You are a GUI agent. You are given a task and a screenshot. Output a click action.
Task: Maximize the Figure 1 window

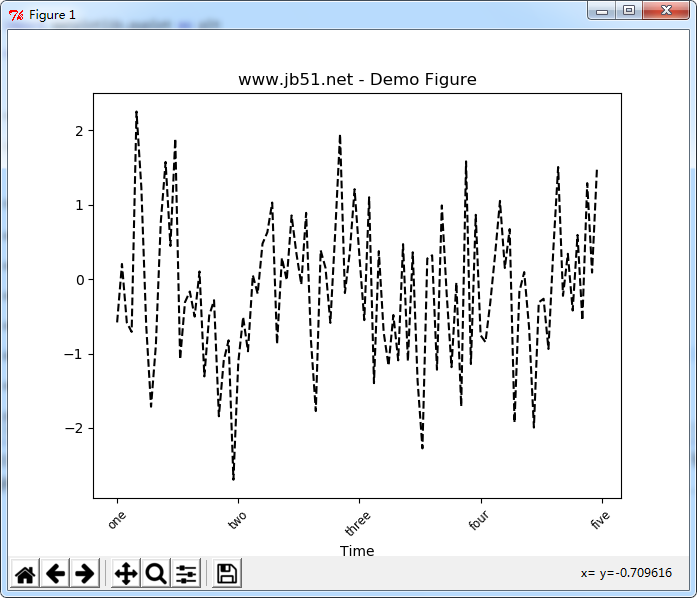(629, 11)
